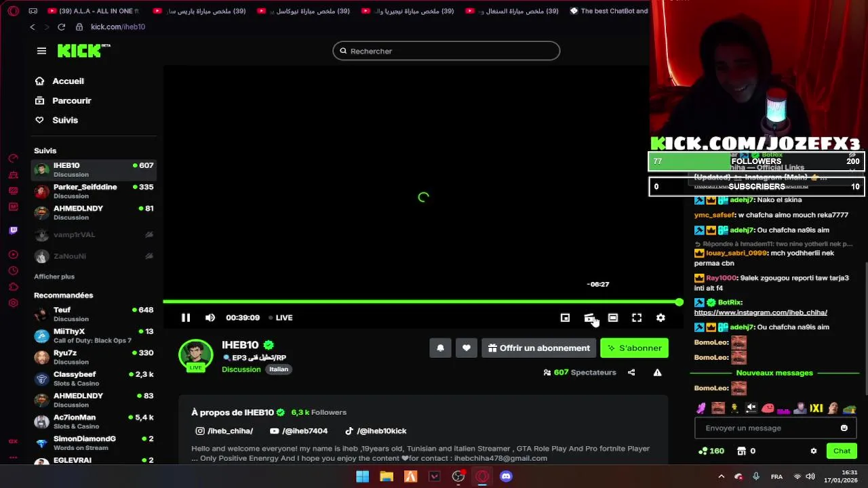
Task: Open AHMEDLNDY channel under Suivis
Action: coord(94,212)
